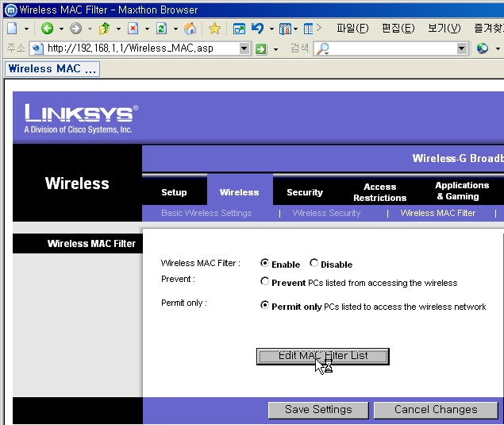Click green Go button beside address bar

[x=261, y=49]
